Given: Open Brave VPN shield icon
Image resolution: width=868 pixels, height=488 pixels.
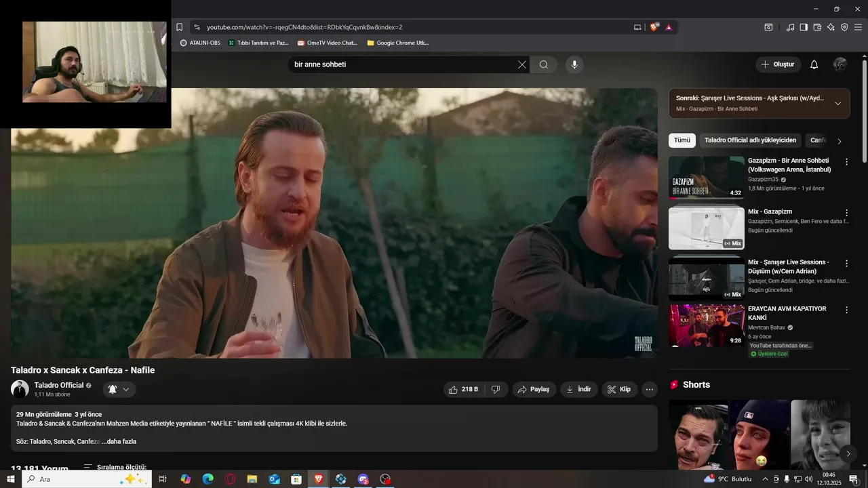Looking at the screenshot, I should click(x=844, y=27).
